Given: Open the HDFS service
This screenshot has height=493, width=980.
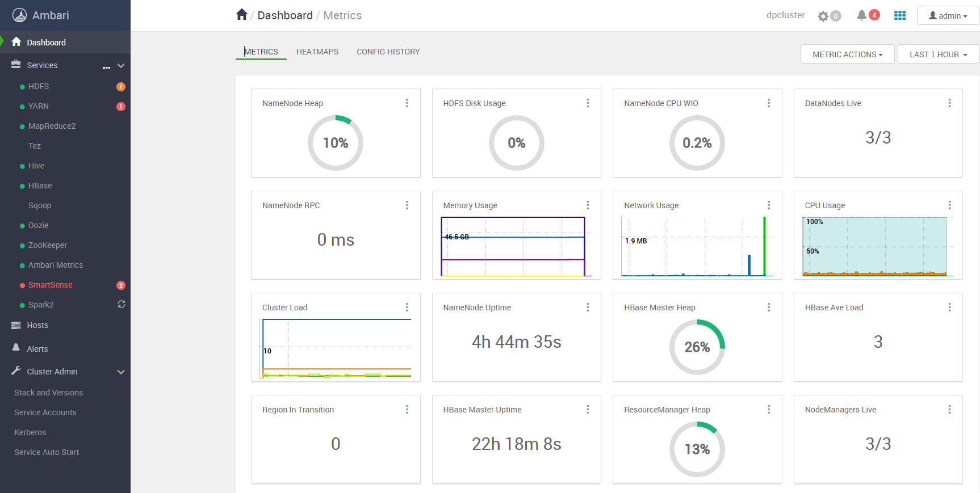Looking at the screenshot, I should click(39, 86).
